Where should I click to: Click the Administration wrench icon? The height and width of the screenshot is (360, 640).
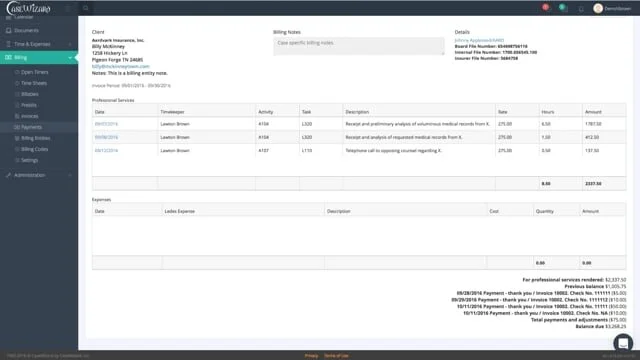pos(9,175)
